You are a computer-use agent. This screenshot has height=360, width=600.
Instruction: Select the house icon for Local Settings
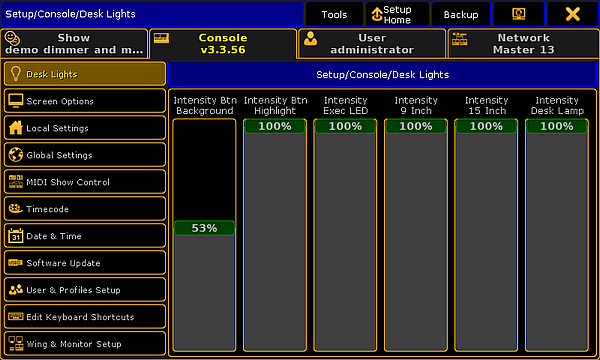tap(16, 128)
